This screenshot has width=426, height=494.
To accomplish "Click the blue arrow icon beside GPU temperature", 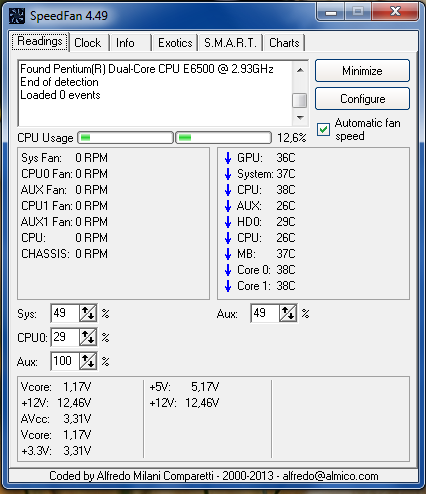I will [x=228, y=158].
